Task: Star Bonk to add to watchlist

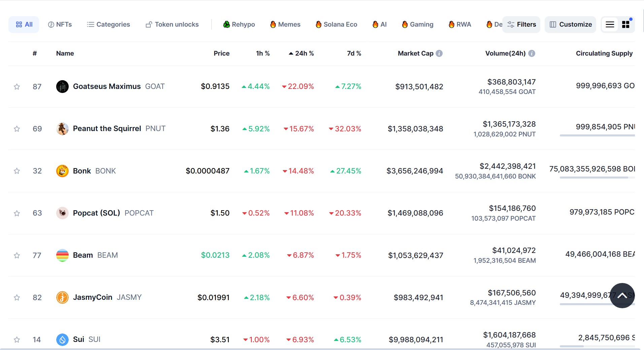Action: point(17,171)
